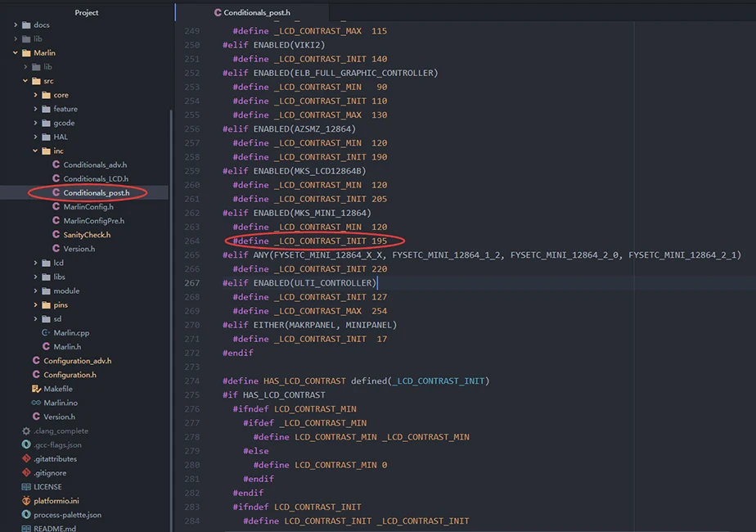Click the inc folder icon
This screenshot has width=756, height=532.
point(47,151)
